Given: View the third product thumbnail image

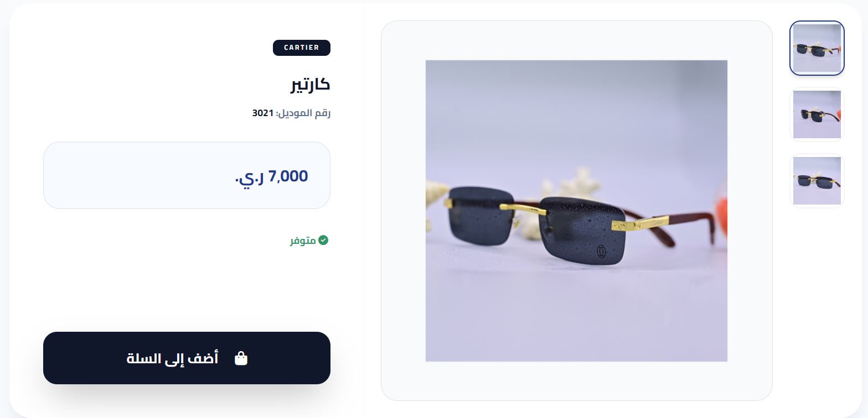Looking at the screenshot, I should pyautogui.click(x=817, y=181).
